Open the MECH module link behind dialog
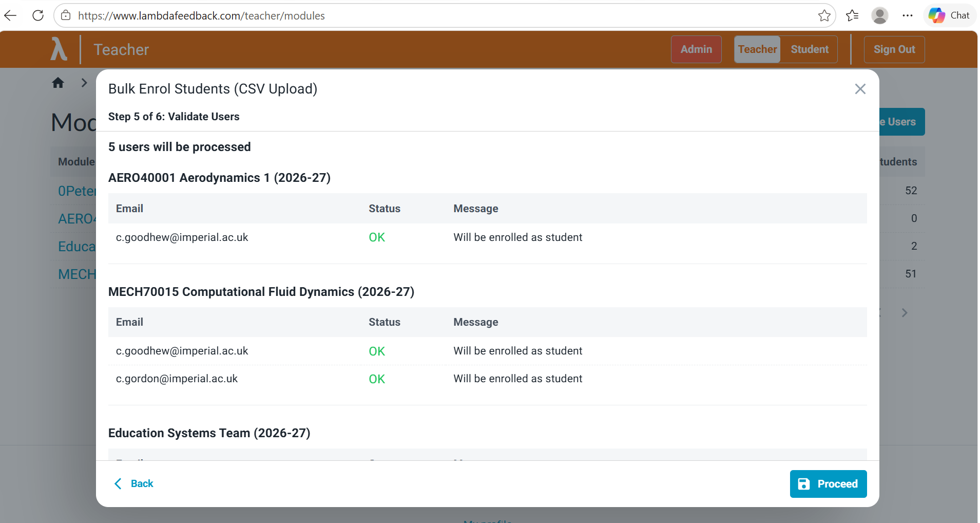This screenshot has width=980, height=523. click(77, 274)
